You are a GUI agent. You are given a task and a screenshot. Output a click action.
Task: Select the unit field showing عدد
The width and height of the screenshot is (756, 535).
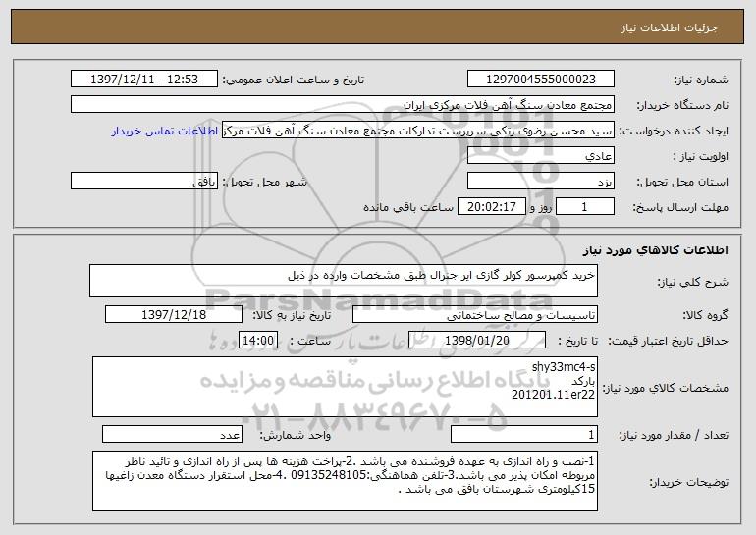pyautogui.click(x=172, y=434)
